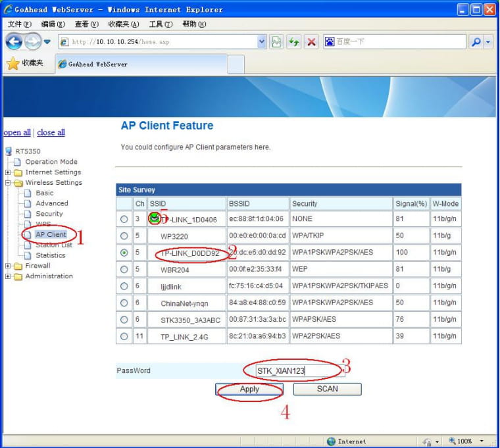Click the Baidu paw search provider icon
The height and width of the screenshot is (448, 500).
(x=330, y=41)
